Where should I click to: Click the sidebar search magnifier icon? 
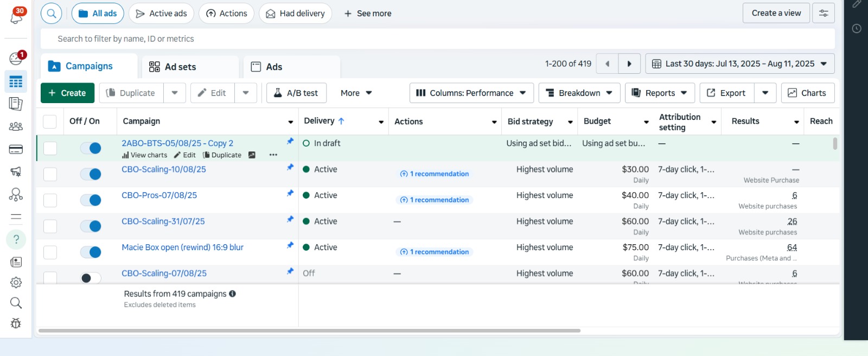[16, 303]
